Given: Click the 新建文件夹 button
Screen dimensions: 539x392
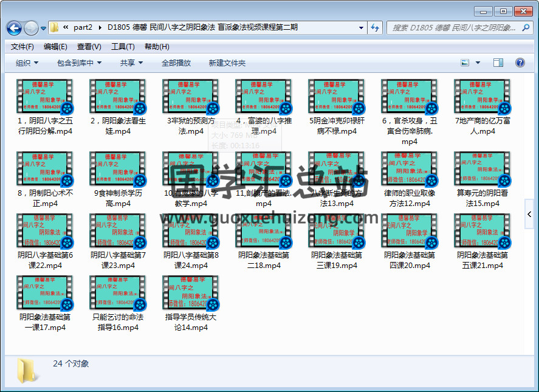Looking at the screenshot, I should coord(227,63).
